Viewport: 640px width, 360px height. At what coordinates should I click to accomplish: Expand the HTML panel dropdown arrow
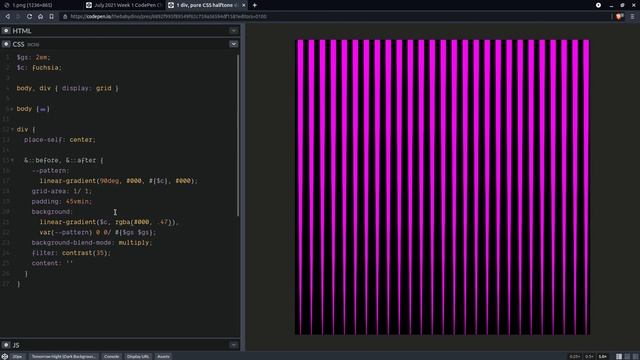(233, 31)
